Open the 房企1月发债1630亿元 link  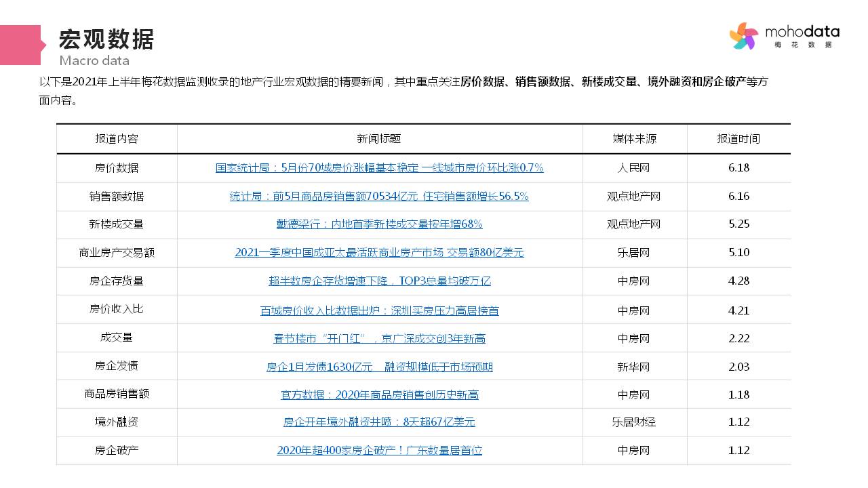point(379,367)
